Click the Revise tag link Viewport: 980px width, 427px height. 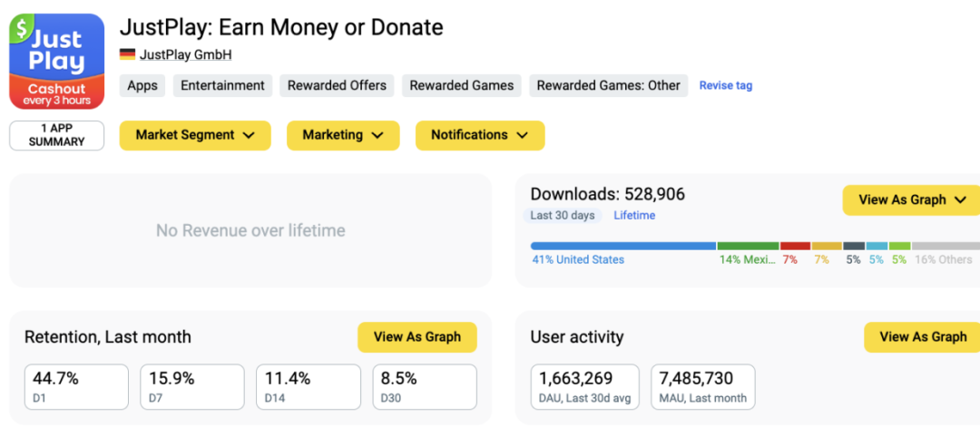tap(725, 85)
